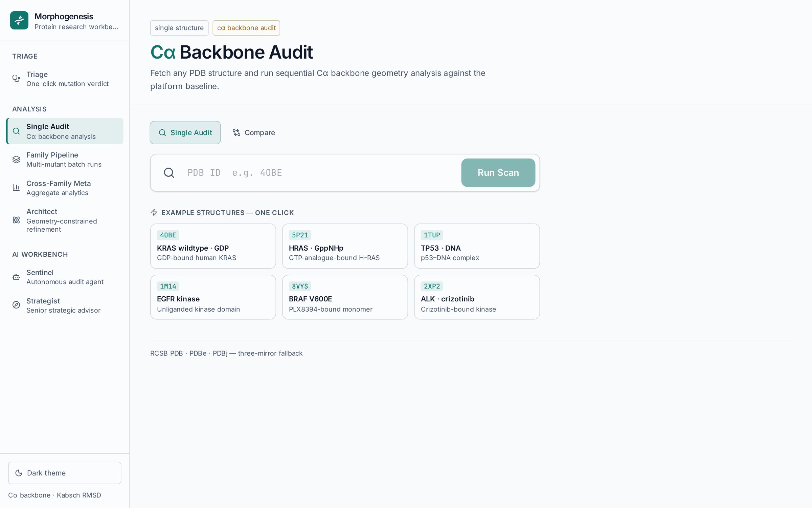Screen dimensions: 812x508
Task: Load the 8VYS BRAF V600E example
Action: 345,297
